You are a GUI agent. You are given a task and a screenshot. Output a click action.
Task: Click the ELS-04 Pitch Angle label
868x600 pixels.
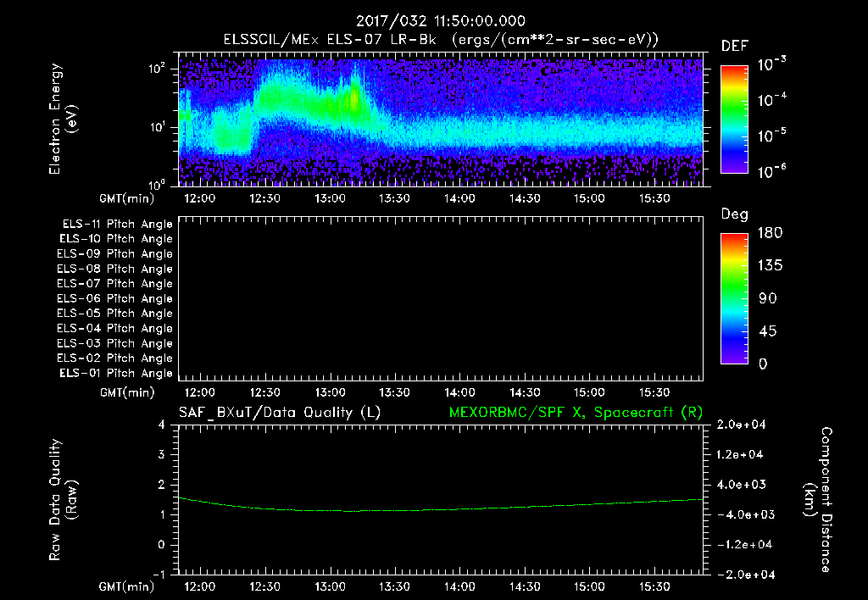click(114, 328)
